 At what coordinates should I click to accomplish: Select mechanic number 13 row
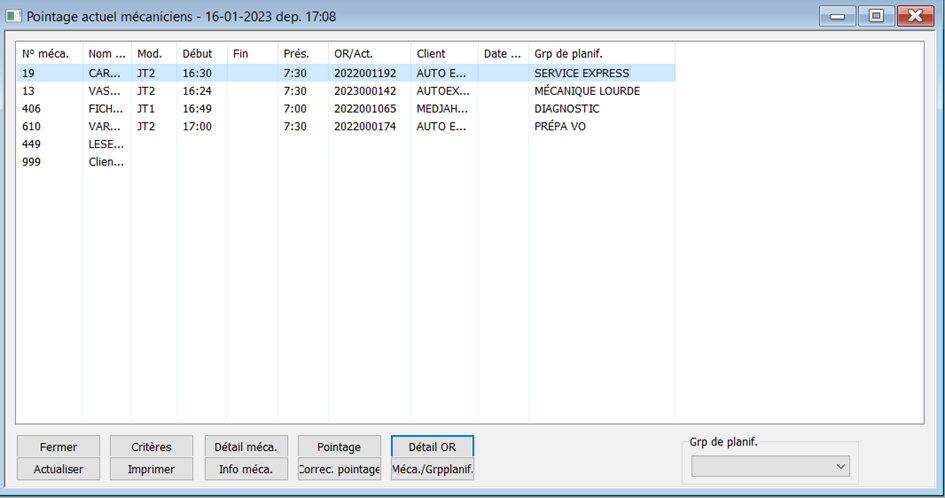(x=346, y=91)
